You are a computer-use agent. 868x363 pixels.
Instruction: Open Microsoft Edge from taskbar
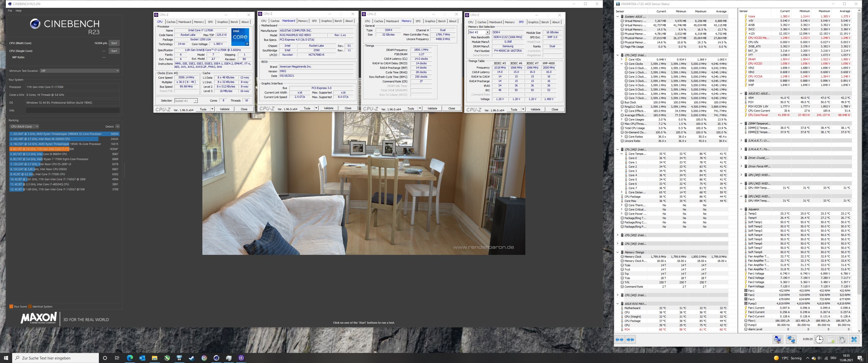(130, 358)
